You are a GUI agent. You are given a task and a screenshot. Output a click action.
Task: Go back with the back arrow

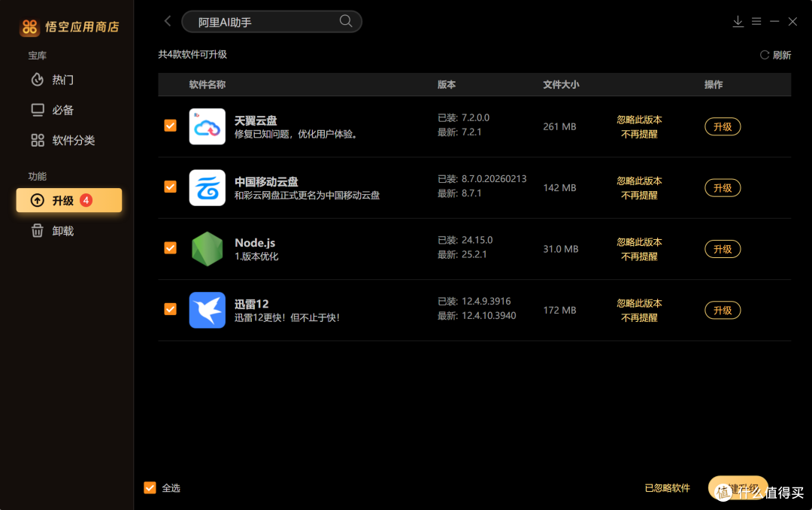[x=167, y=21]
